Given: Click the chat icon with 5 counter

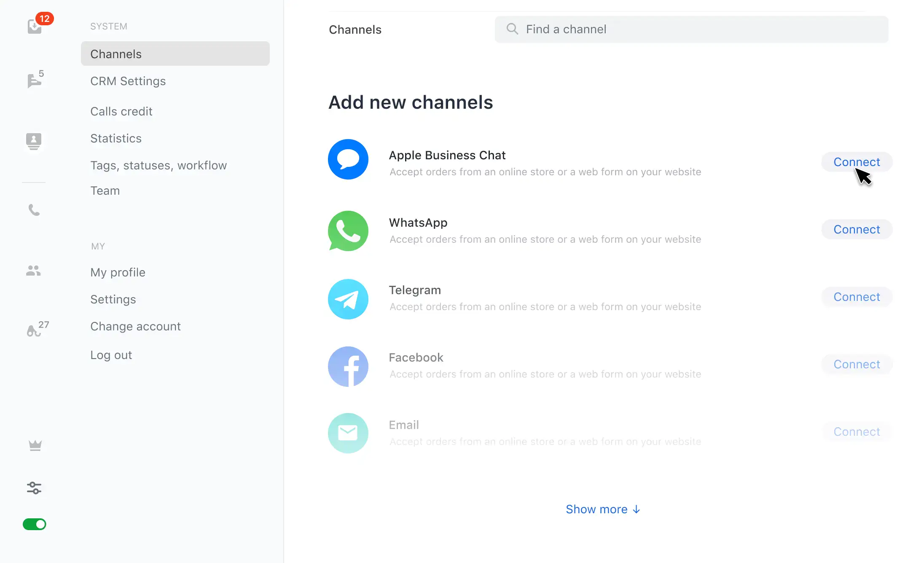Looking at the screenshot, I should [x=35, y=80].
